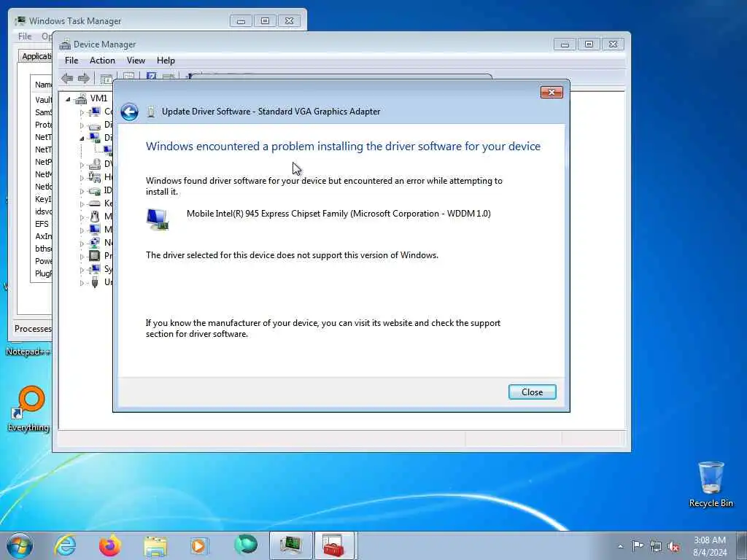Select the idsvc row in Task Manager list

[42, 211]
